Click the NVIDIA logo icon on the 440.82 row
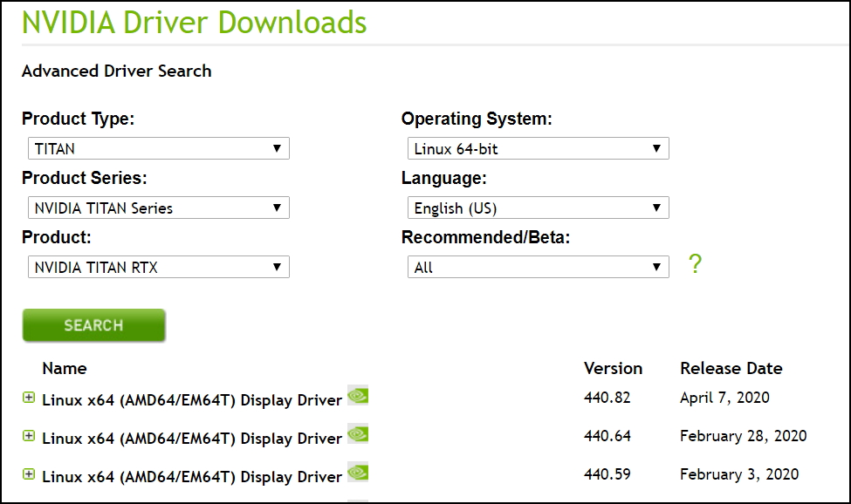The image size is (851, 504). 358,396
